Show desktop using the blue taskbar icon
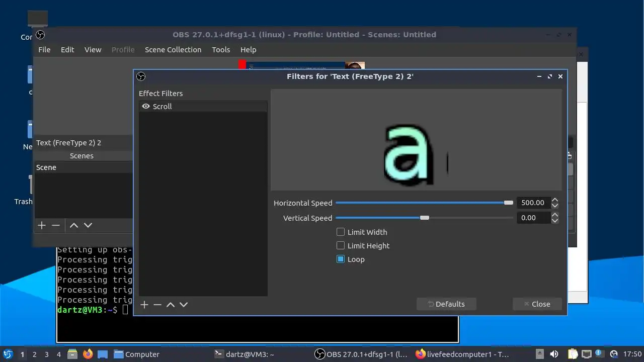 pyautogui.click(x=103, y=354)
